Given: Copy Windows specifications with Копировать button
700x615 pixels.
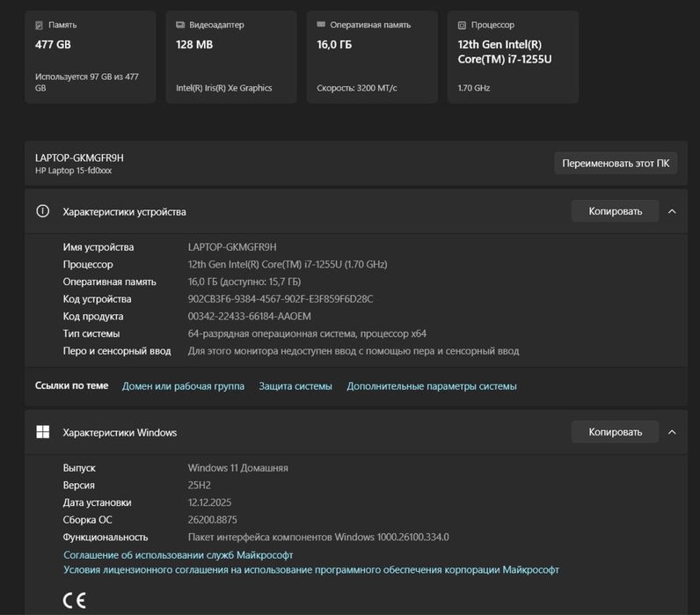Looking at the screenshot, I should pyautogui.click(x=616, y=432).
